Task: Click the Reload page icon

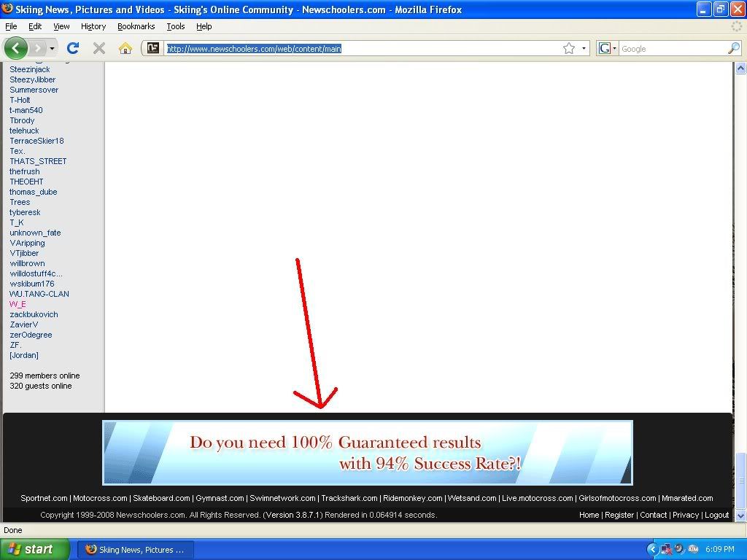Action: tap(72, 48)
